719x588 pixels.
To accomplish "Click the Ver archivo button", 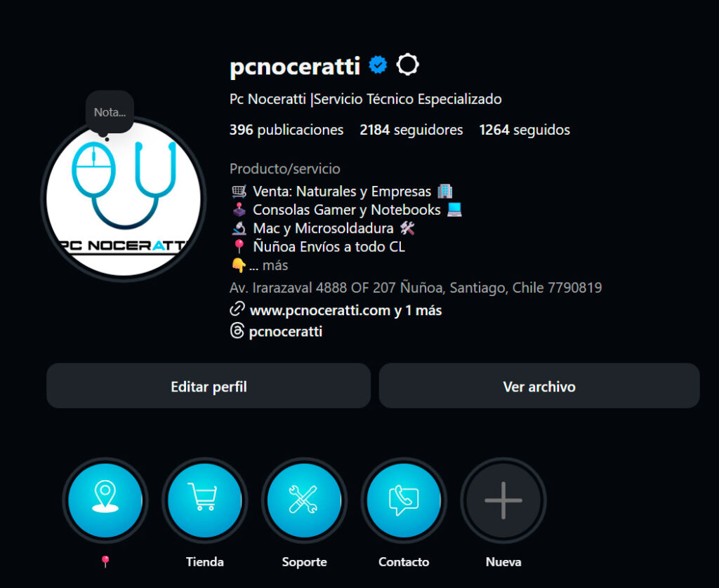I will click(x=539, y=386).
